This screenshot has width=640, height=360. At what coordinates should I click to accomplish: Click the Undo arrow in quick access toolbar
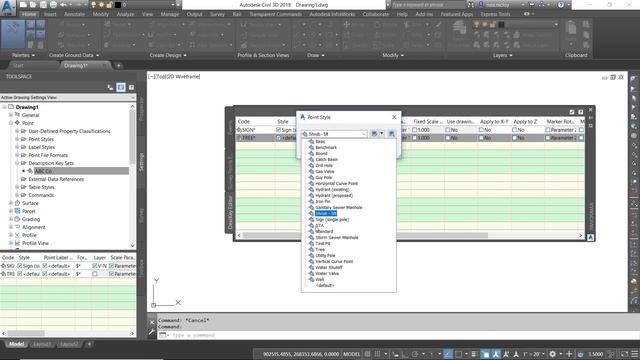point(64,5)
